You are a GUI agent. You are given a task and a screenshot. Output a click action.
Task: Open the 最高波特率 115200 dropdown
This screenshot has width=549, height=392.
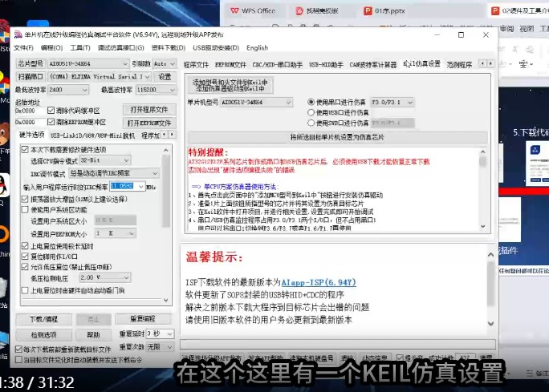156,90
